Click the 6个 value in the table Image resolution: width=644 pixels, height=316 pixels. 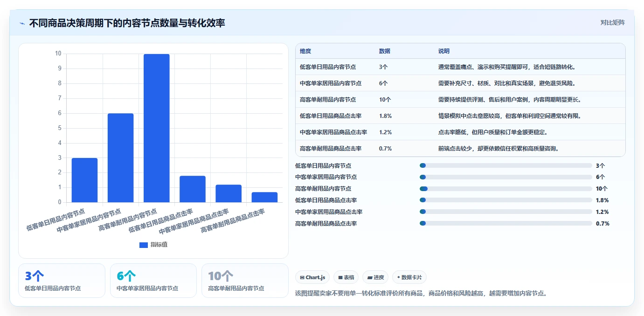coord(383,83)
